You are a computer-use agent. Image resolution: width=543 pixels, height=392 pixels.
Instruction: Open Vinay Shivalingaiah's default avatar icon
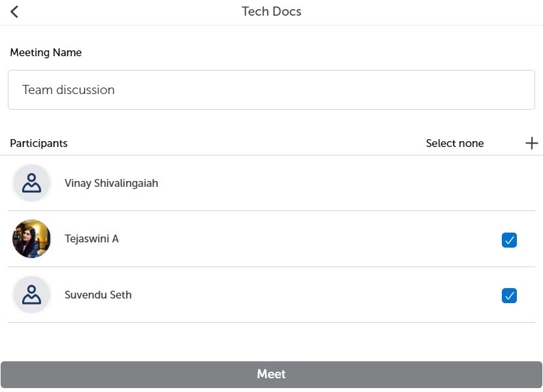pyautogui.click(x=31, y=183)
